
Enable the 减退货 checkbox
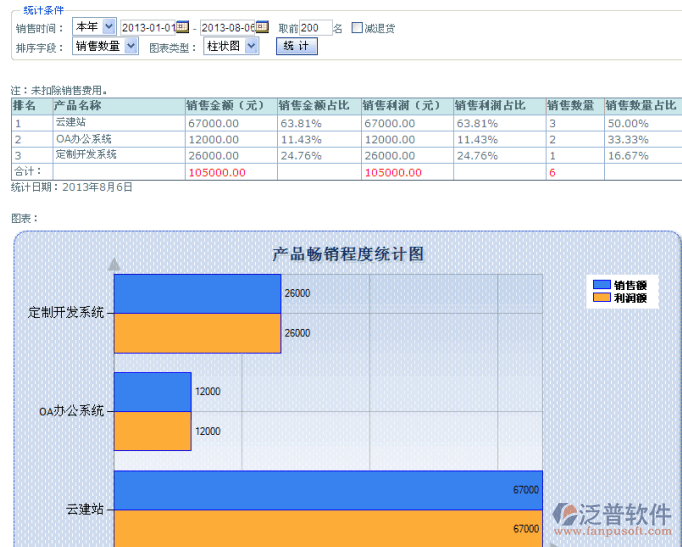point(357,28)
